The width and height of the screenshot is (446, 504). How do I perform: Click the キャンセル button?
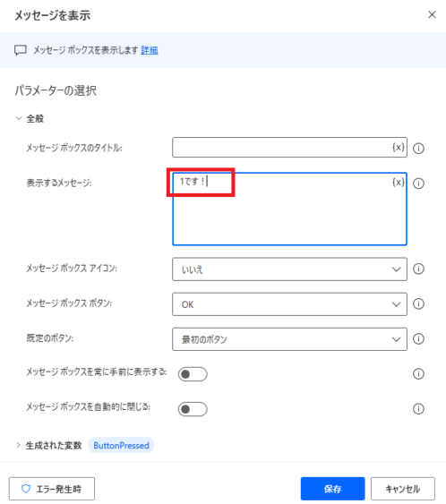click(x=403, y=489)
